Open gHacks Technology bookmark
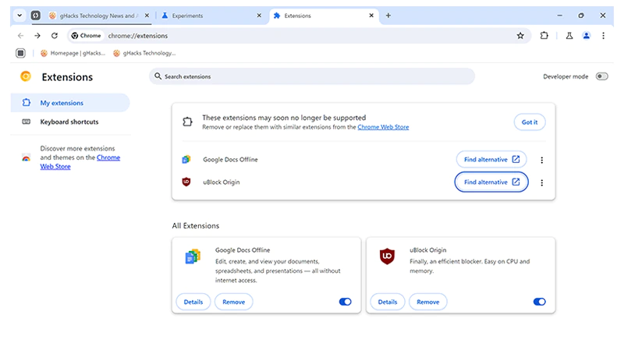 pos(144,53)
